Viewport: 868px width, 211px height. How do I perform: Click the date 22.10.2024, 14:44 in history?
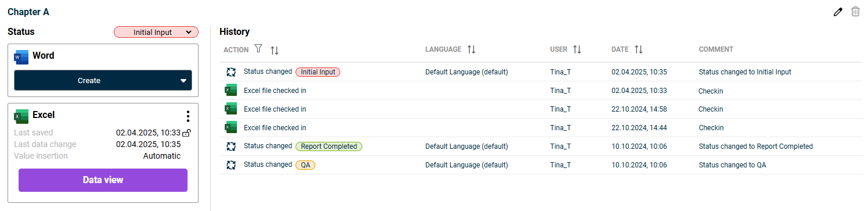[639, 127]
